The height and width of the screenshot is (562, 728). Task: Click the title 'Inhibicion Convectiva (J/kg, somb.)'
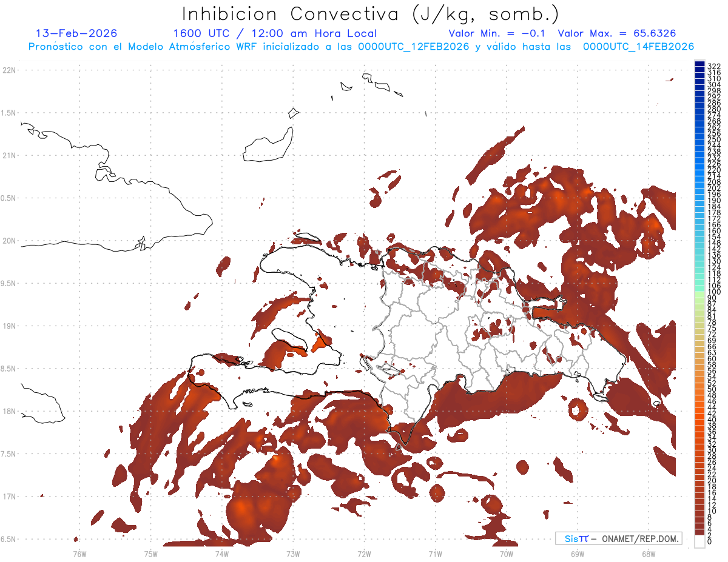(371, 15)
